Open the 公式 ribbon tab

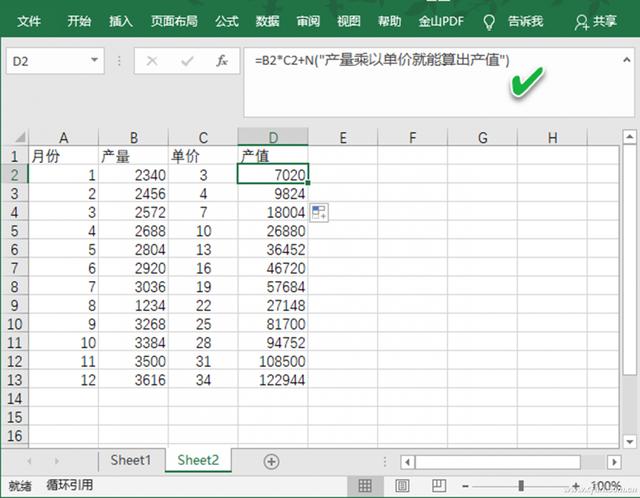click(x=227, y=21)
